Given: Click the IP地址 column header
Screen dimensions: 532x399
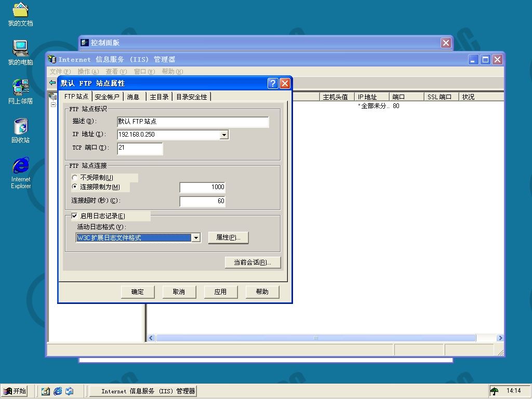Looking at the screenshot, I should (x=371, y=97).
